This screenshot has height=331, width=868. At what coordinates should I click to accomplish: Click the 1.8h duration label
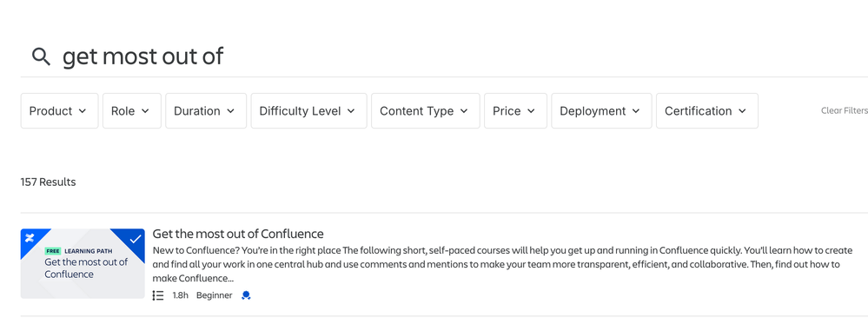tap(181, 295)
